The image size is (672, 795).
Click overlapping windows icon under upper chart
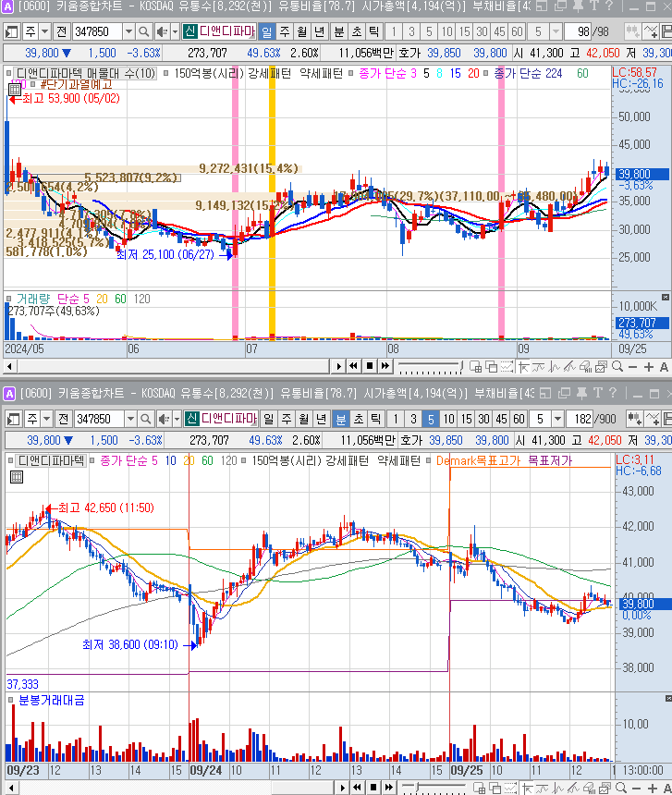491,367
